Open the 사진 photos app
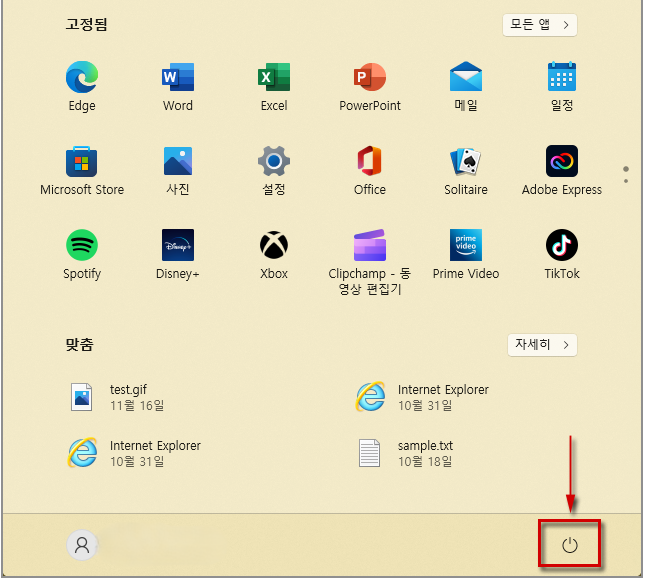Image resolution: width=649 pixels, height=584 pixels. [178, 171]
